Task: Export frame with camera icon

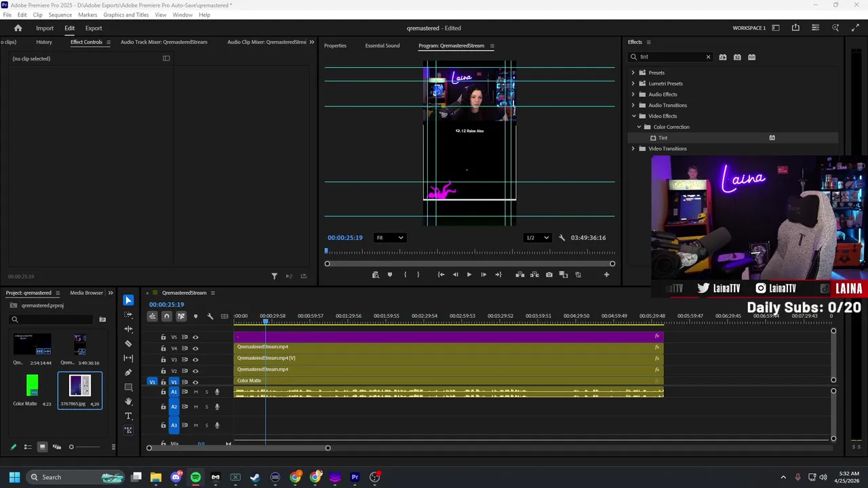Action: point(549,274)
